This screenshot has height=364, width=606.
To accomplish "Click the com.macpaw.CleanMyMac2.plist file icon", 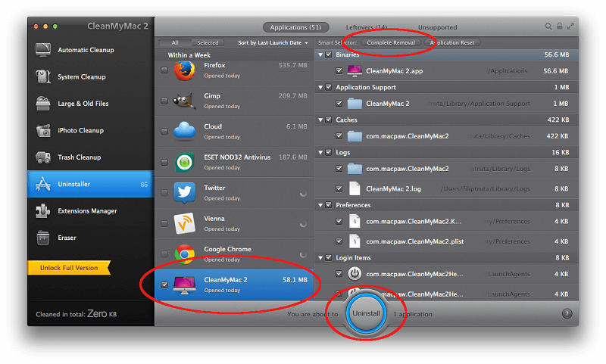I will (x=355, y=241).
